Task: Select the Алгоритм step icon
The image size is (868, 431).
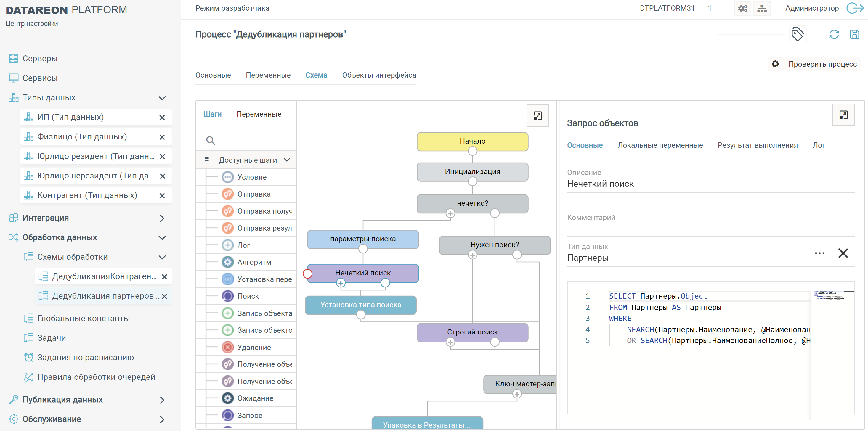Action: tap(227, 262)
